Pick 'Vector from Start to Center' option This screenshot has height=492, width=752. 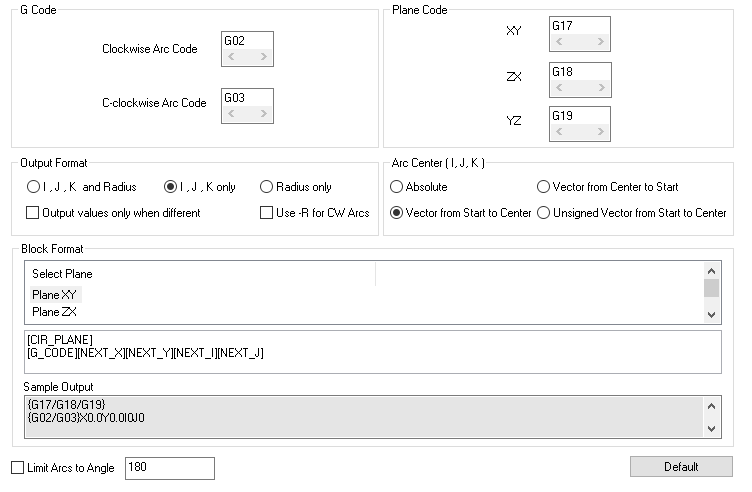click(397, 213)
